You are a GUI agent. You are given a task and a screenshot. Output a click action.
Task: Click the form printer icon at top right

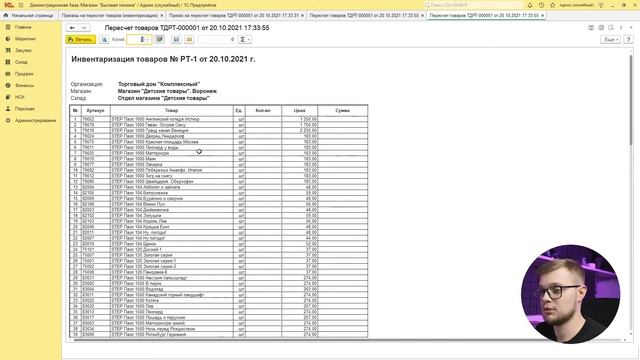click(601, 28)
